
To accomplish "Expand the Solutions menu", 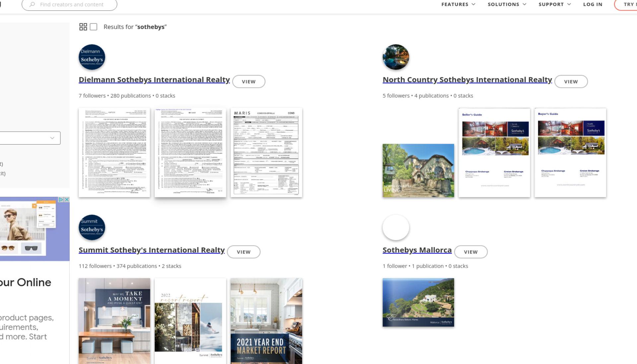I will pos(507,4).
